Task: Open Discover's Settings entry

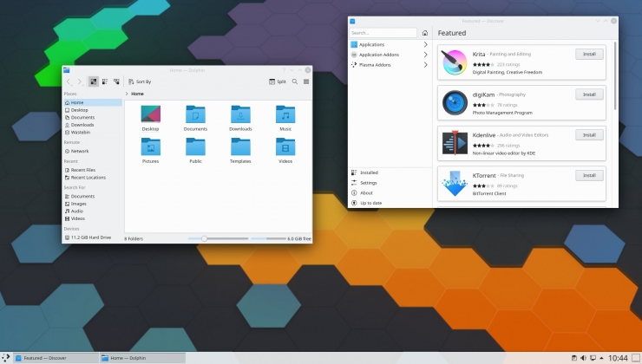Action: click(x=369, y=183)
